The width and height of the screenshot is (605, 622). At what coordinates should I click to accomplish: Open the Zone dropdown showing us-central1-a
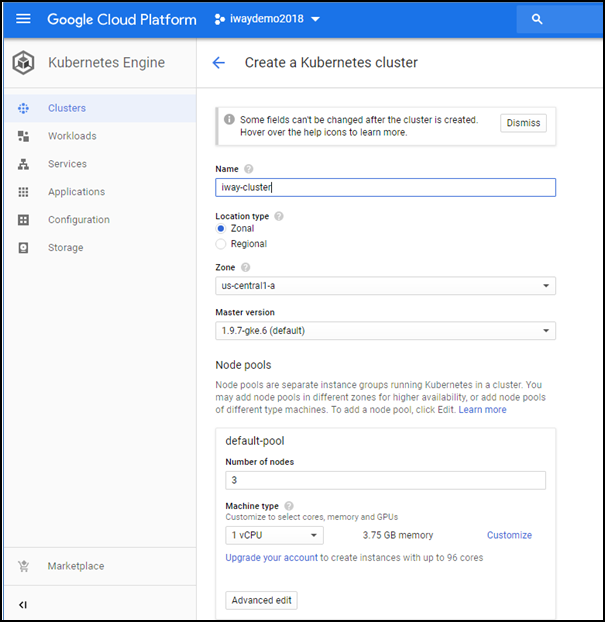385,286
